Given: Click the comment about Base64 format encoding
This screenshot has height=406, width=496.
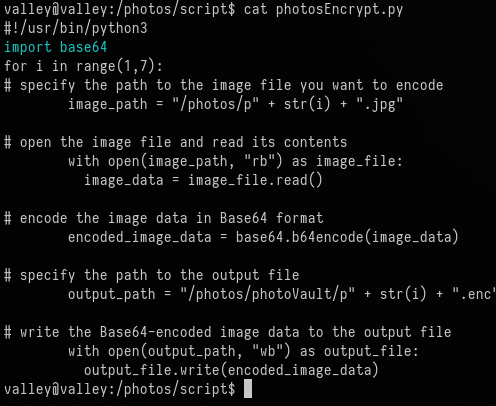Looking at the screenshot, I should pyautogui.click(x=164, y=218).
